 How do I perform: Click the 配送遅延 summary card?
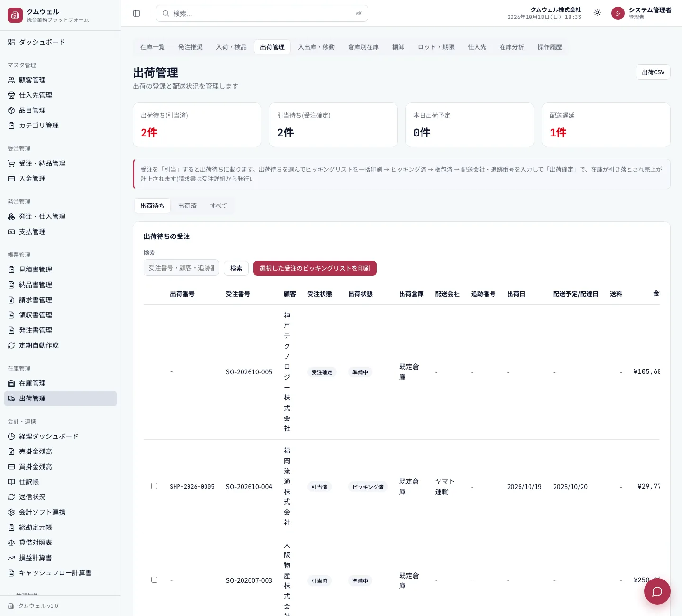pos(606,125)
